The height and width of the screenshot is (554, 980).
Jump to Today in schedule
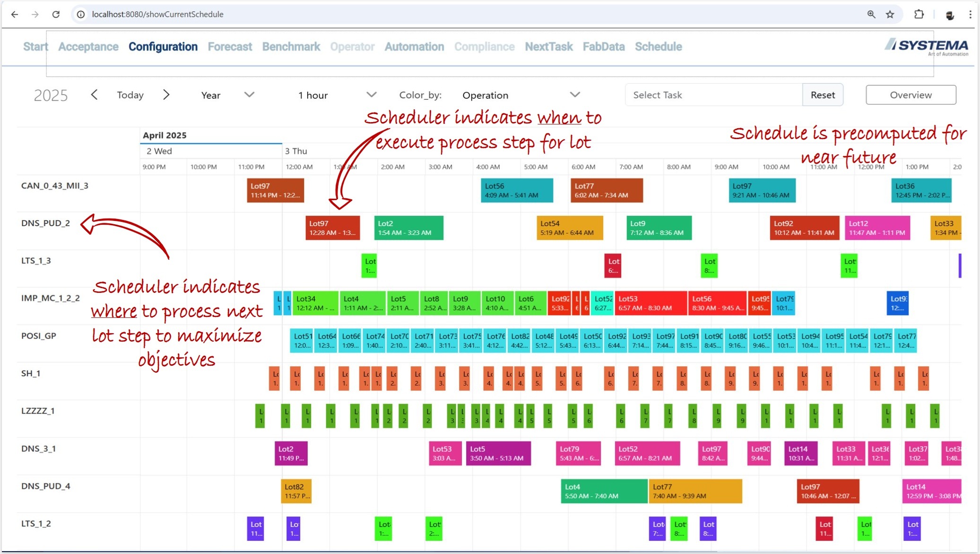point(130,95)
